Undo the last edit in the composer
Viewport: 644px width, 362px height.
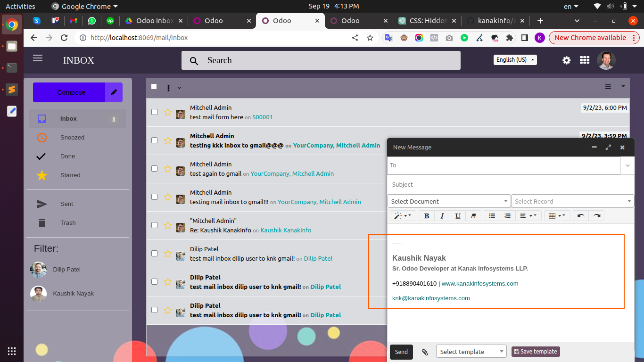(581, 216)
